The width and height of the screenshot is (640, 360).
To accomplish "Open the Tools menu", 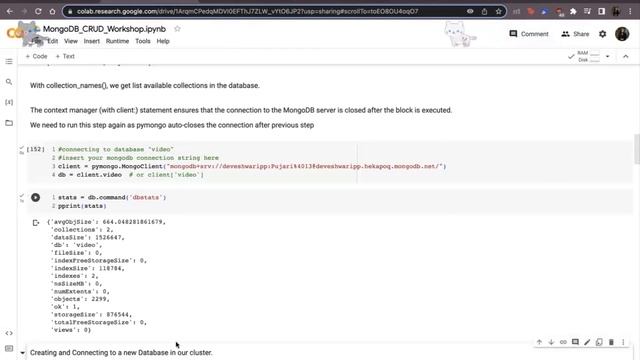I will (x=143, y=41).
